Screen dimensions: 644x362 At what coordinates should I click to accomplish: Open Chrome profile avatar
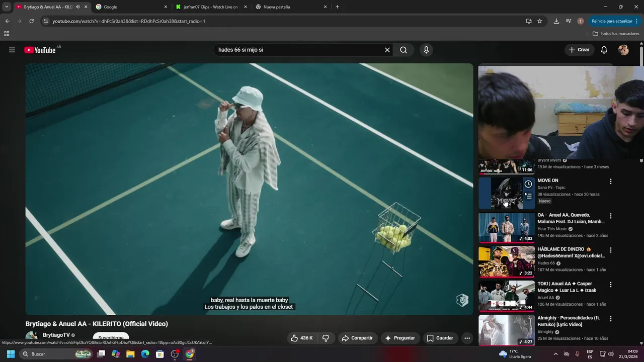tap(581, 21)
